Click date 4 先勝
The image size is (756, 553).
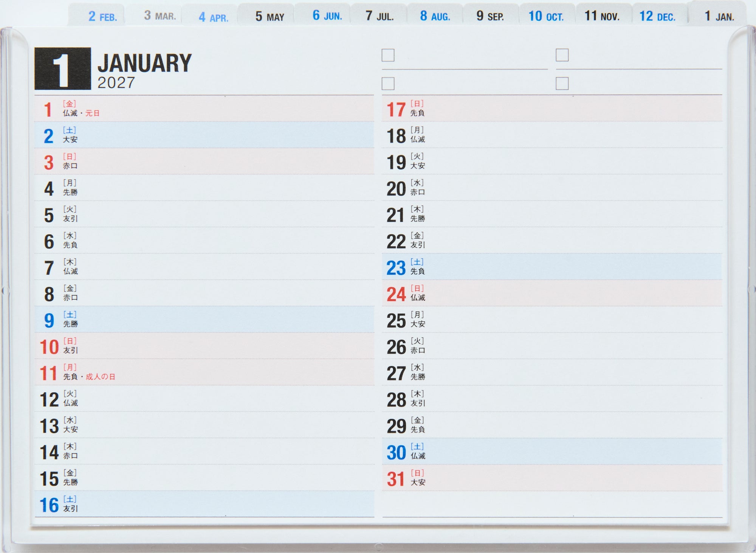(204, 188)
